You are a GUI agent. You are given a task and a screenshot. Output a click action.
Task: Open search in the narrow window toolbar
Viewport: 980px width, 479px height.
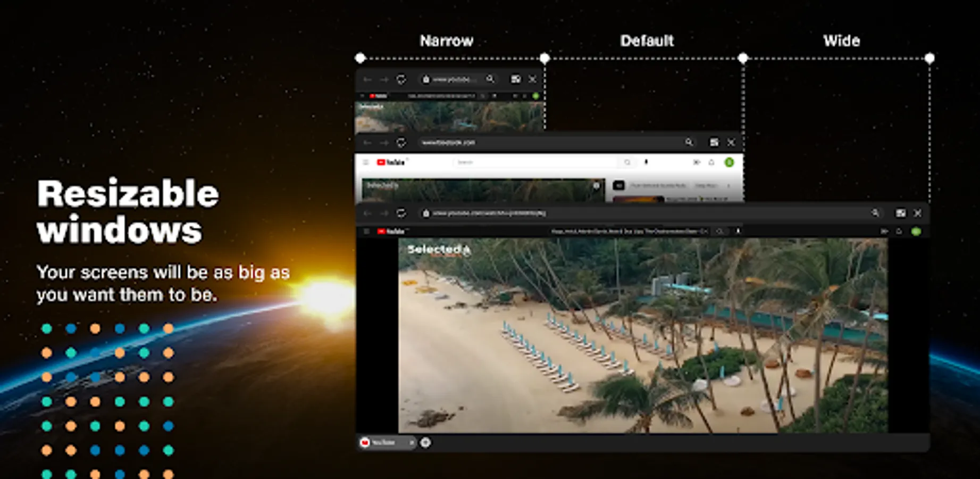pyautogui.click(x=490, y=79)
